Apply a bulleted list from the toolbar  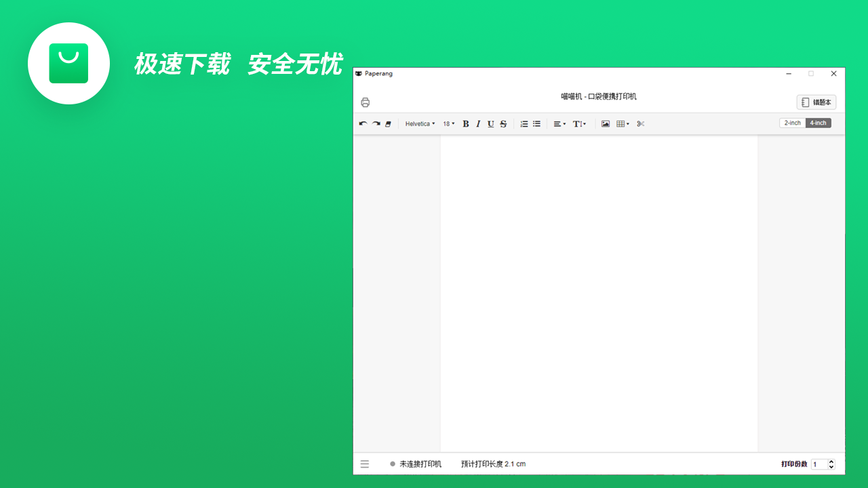[x=536, y=123]
